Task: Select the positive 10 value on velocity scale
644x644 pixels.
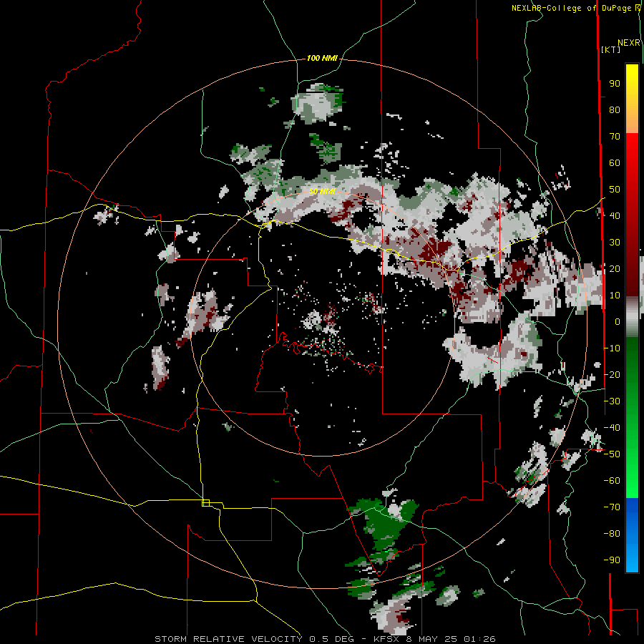Action: pyautogui.click(x=615, y=296)
